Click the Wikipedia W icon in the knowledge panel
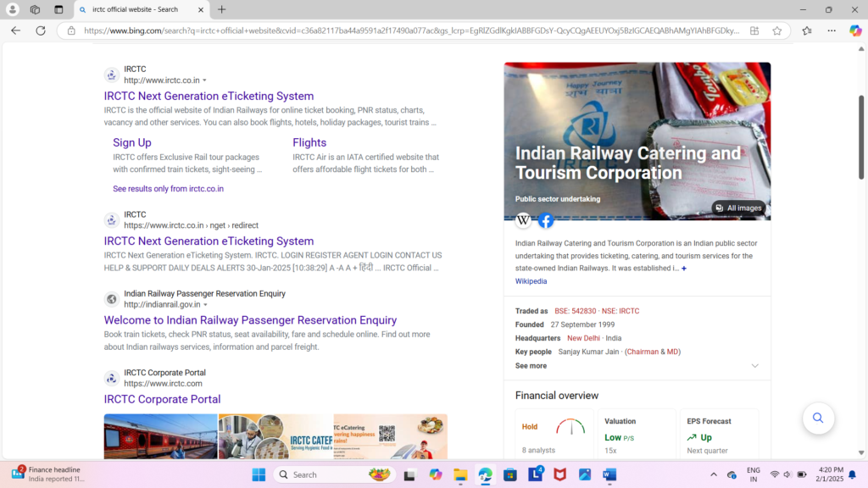This screenshot has height=488, width=868. [x=523, y=220]
